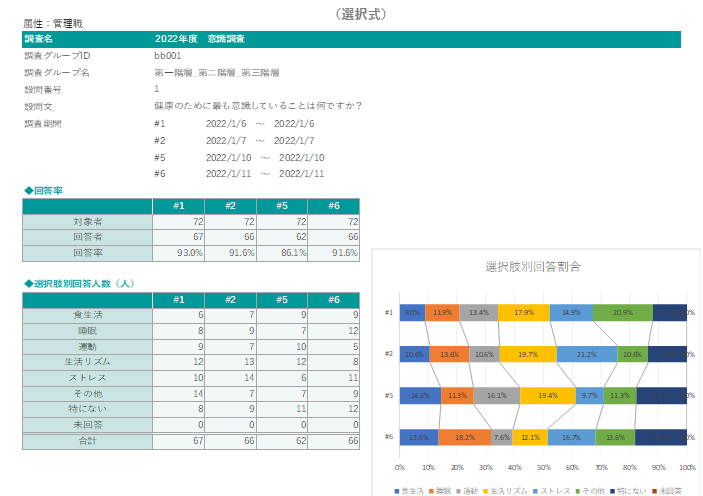Click the 14.5% segment in bar #5

(421, 396)
